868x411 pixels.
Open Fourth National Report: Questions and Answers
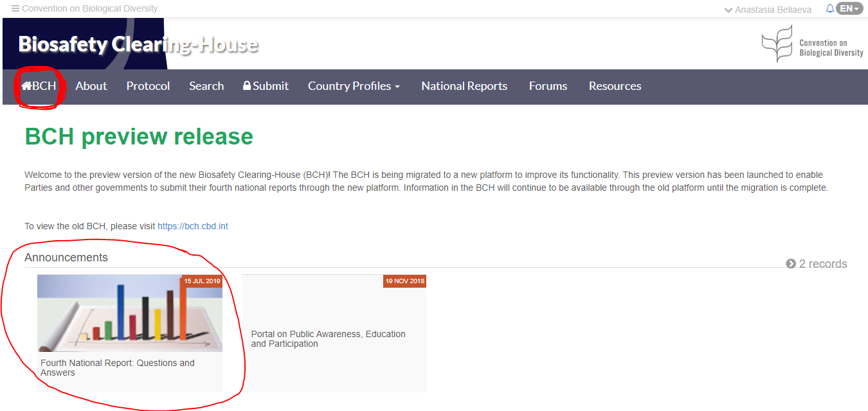point(117,367)
